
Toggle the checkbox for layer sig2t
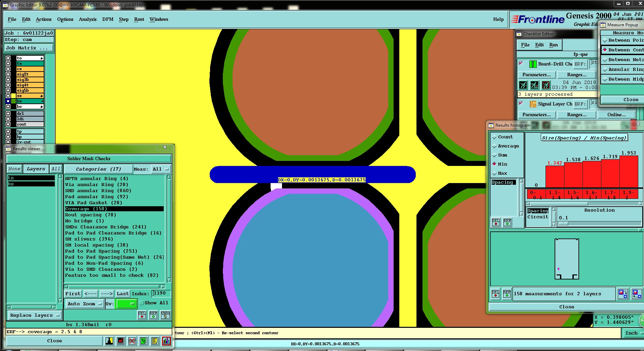click(8, 74)
